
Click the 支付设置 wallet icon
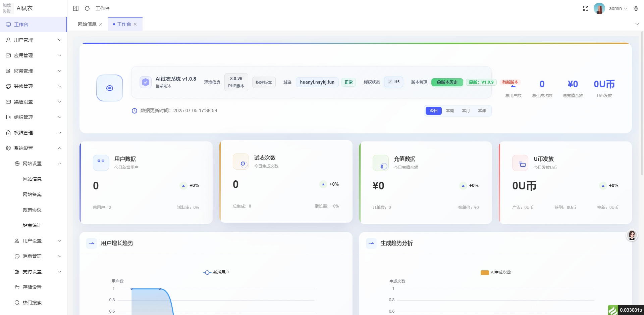pyautogui.click(x=17, y=272)
